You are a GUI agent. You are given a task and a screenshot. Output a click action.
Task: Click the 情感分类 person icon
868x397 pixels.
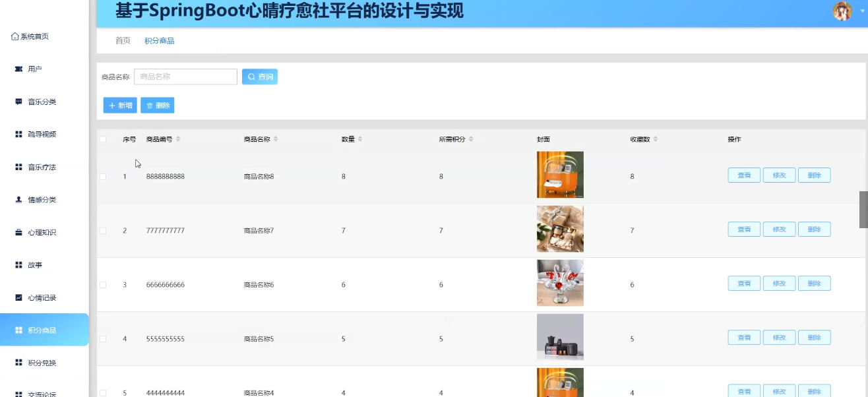(19, 200)
